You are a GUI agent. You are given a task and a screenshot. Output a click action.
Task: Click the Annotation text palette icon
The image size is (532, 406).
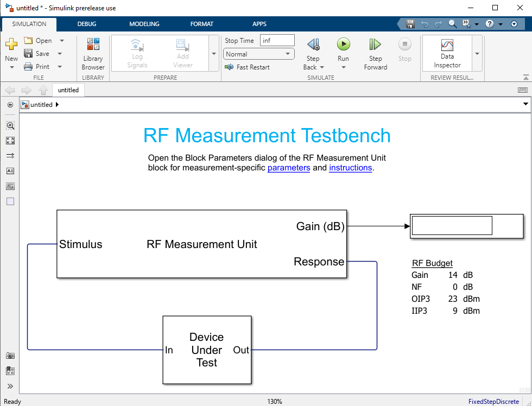coord(10,171)
